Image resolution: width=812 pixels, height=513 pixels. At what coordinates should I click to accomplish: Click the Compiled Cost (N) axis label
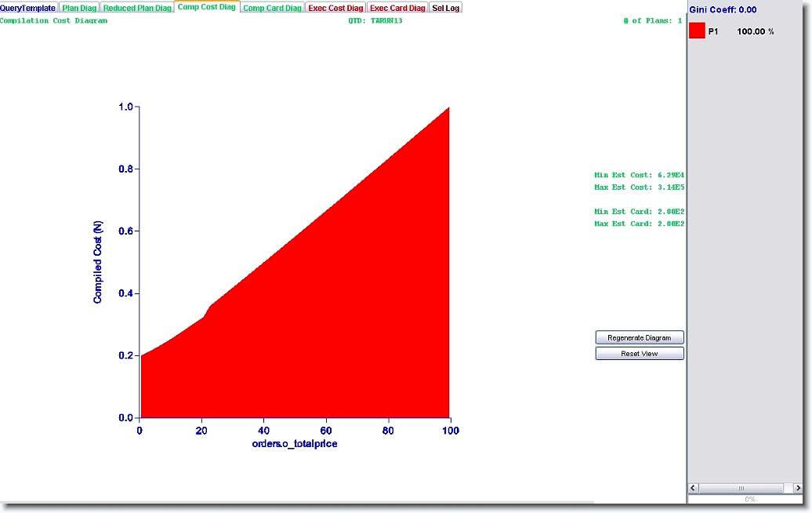click(98, 262)
